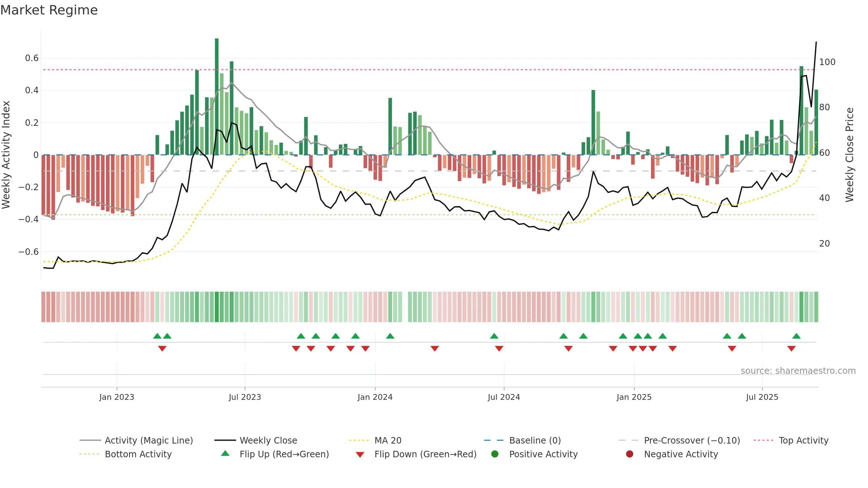Viewport: 868px width, 488px height.
Task: Click the green circle Positive Activity icon
Action: tap(495, 454)
